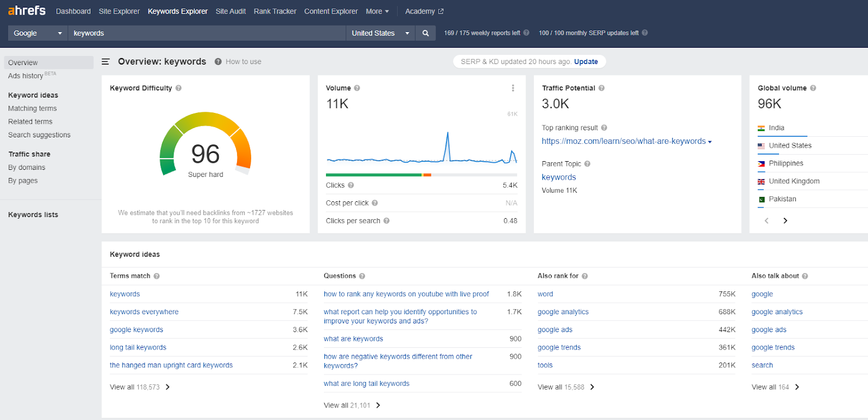The width and height of the screenshot is (868, 420).
Task: Open the United States country dropdown
Action: pos(381,33)
